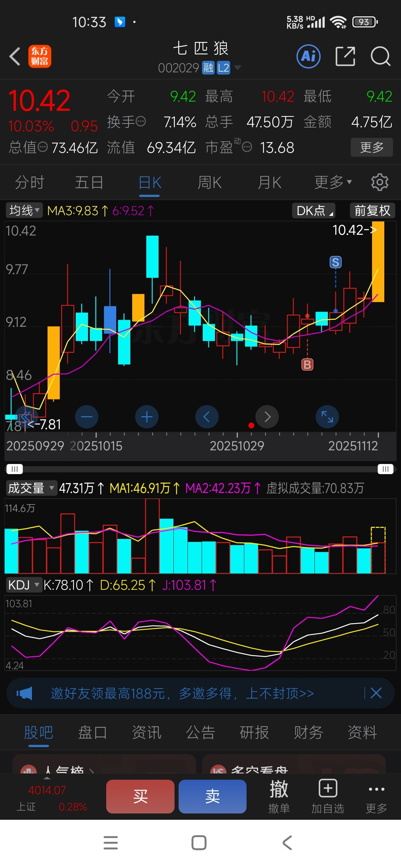The height and width of the screenshot is (868, 401).
Task: Tap MA3:9.83 moving average label
Action: (78, 210)
